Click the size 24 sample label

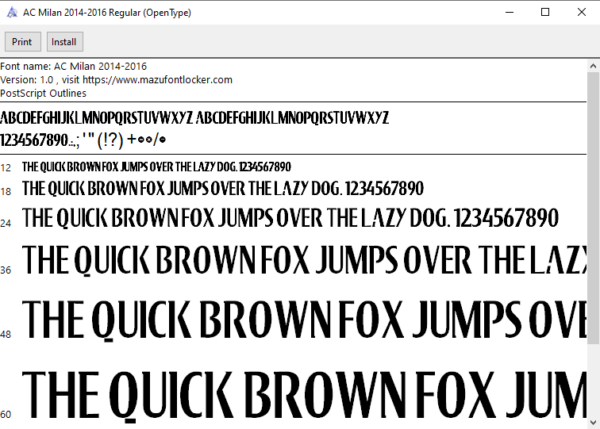[6, 223]
